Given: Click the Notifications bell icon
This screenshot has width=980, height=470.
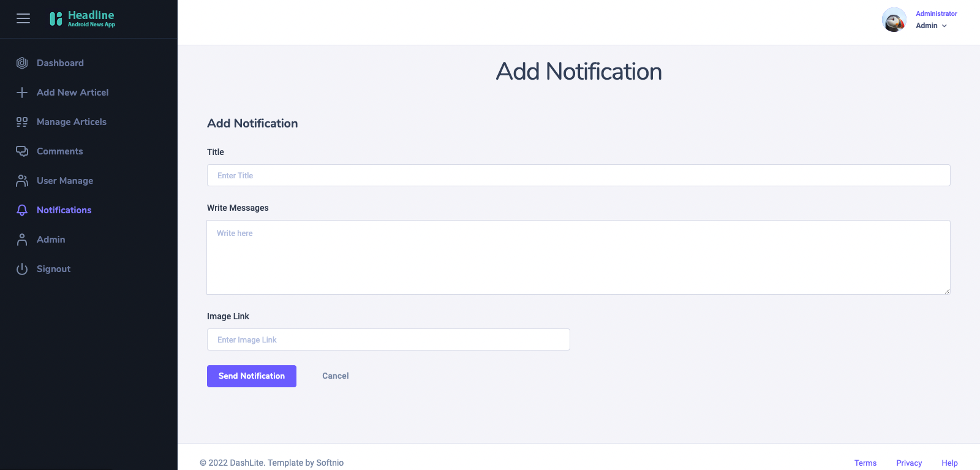Looking at the screenshot, I should [x=22, y=210].
